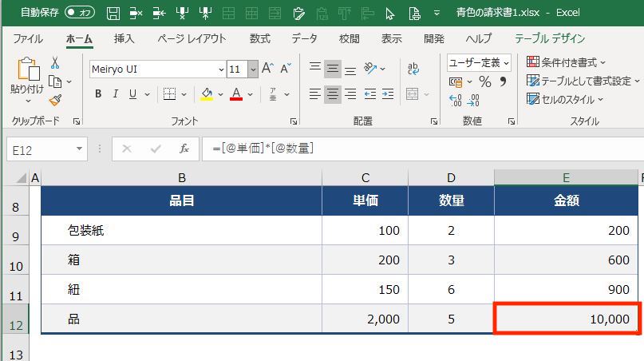
Task: Click the clipboard check quick access icon
Action: pos(298,14)
